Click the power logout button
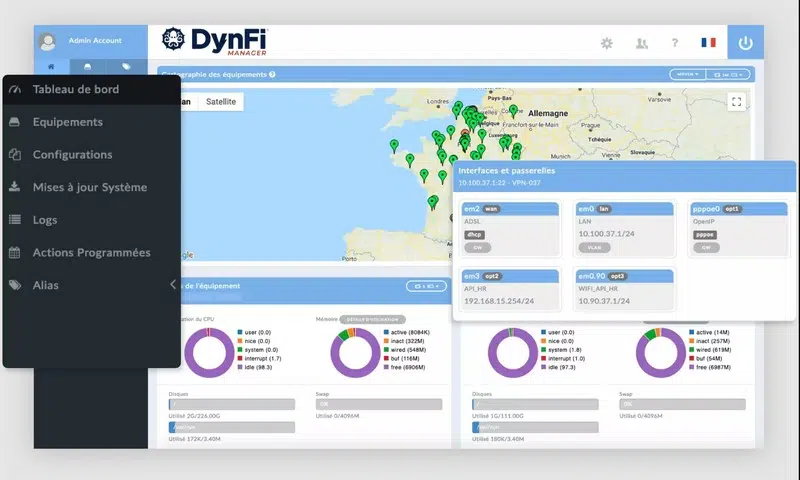 (x=745, y=43)
